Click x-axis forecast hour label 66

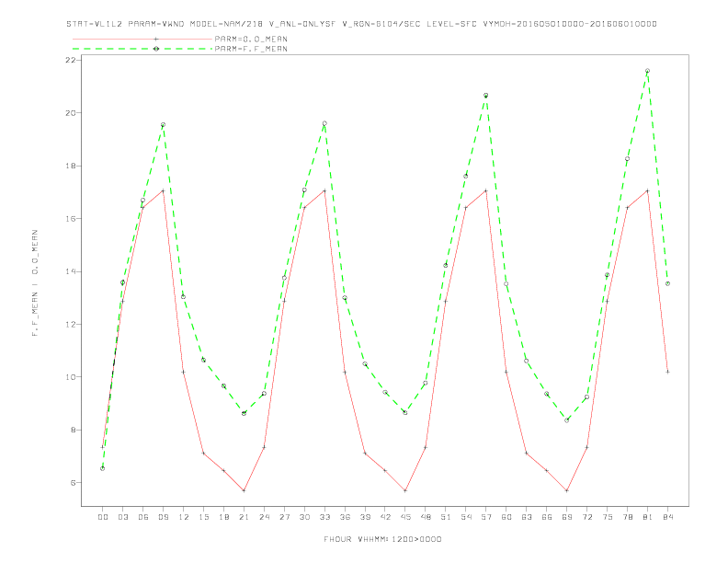[x=547, y=517]
